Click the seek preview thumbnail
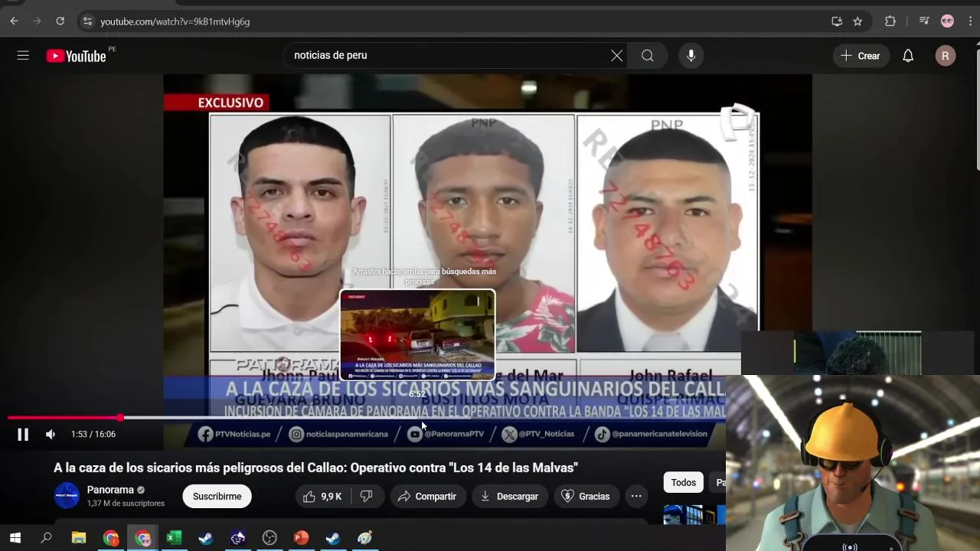Screen dimensions: 980x551 tap(417, 335)
